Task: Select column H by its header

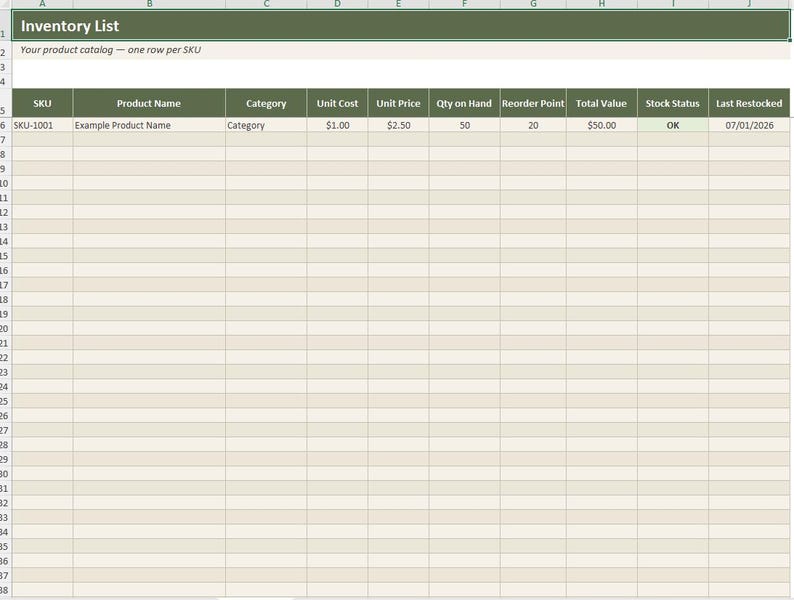Action: (x=602, y=4)
